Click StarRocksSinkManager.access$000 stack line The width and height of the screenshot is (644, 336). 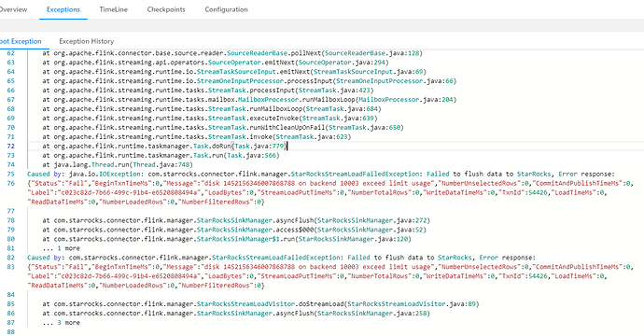pyautogui.click(x=234, y=230)
